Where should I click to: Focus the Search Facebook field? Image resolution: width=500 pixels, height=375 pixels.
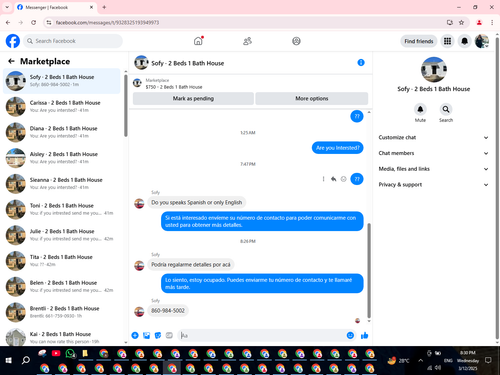[x=73, y=41]
